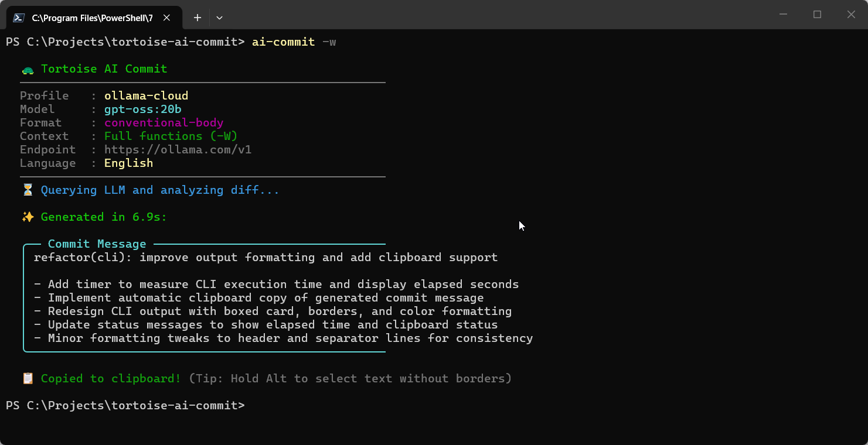The image size is (868, 445).
Task: Click the 'Full functions (-W)' context value
Action: coord(171,136)
